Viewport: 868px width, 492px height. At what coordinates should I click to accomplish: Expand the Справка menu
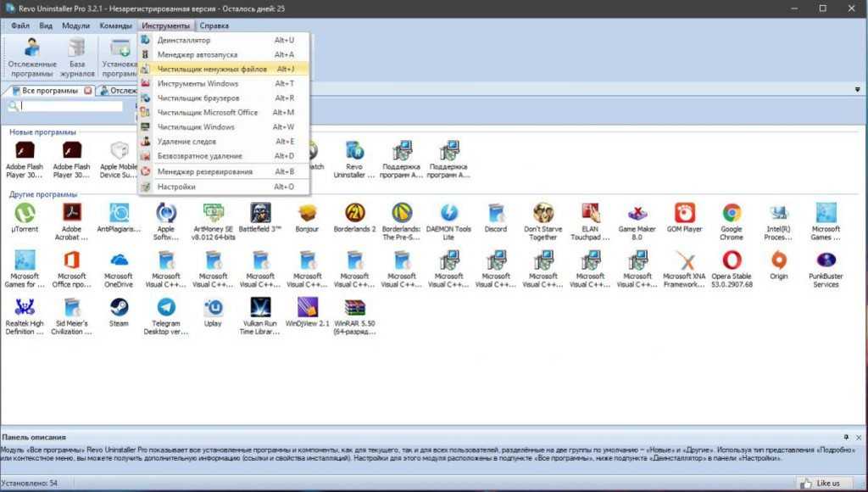tap(214, 25)
